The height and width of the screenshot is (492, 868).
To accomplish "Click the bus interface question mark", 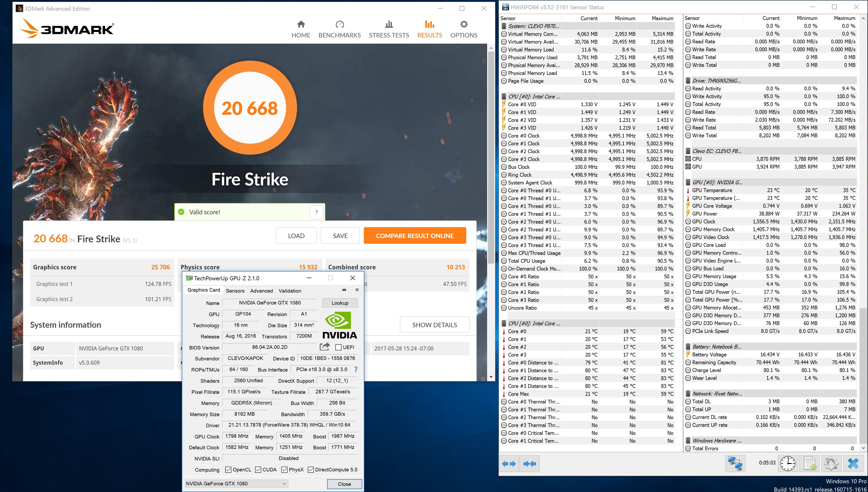I will click(356, 370).
